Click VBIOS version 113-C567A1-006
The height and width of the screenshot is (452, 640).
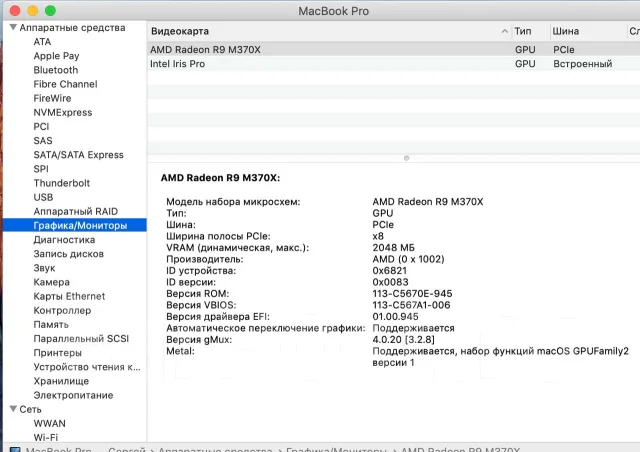411,305
